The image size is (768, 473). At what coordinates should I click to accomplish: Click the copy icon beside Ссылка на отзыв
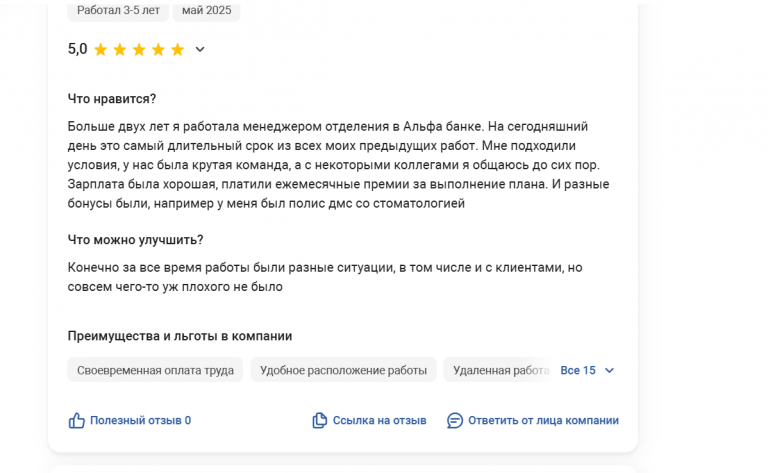[x=319, y=421]
